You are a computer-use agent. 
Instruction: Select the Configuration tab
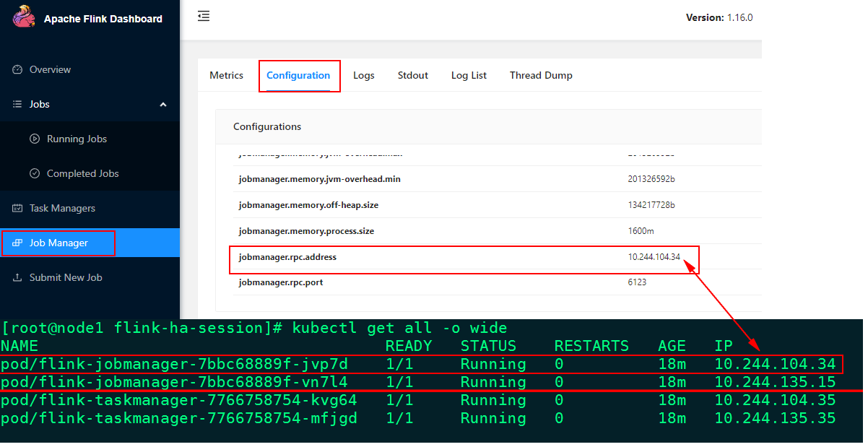tap(298, 75)
